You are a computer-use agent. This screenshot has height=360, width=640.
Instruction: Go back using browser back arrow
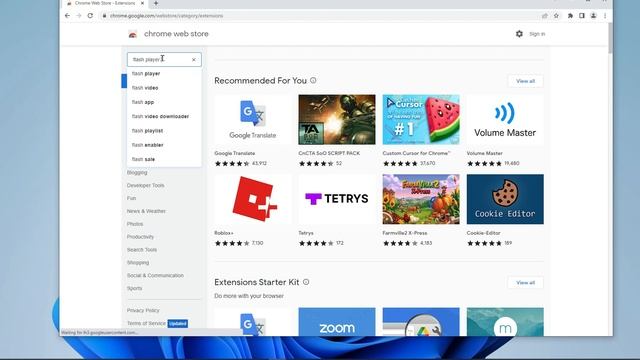click(67, 16)
